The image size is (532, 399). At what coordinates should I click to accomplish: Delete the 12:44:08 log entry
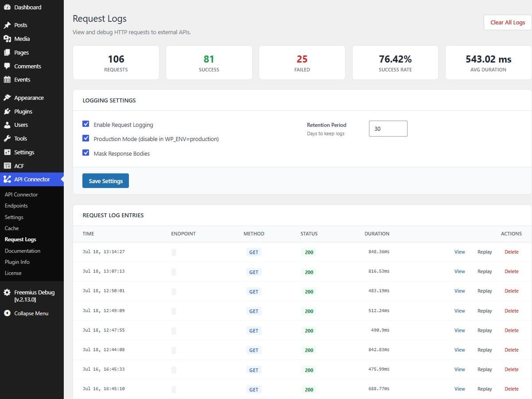(512, 350)
